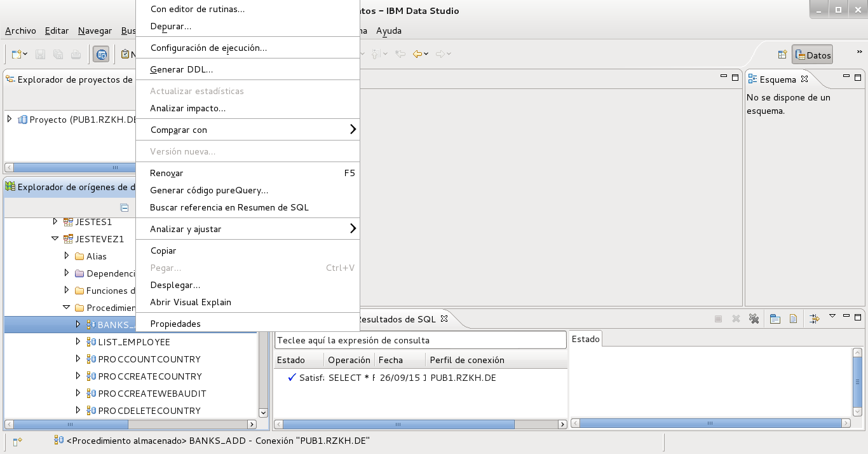This screenshot has height=454, width=868.
Task: Open the SQL results view menu triangle
Action: click(x=832, y=316)
